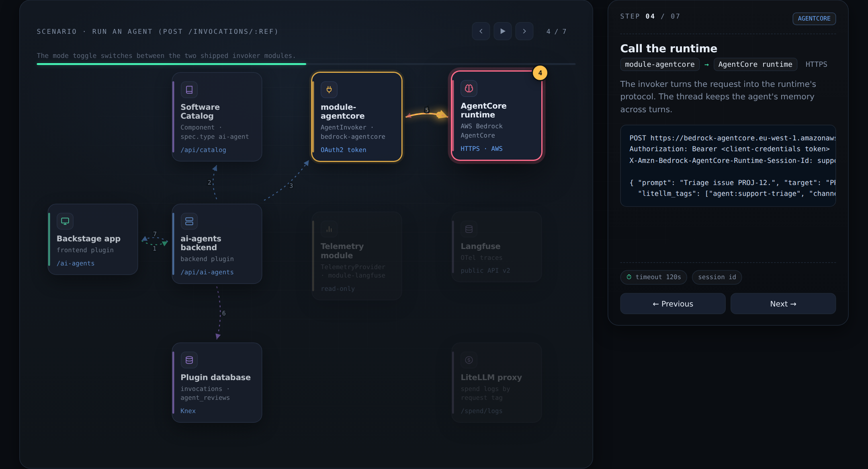
Task: Click the ai-agents backend server icon
Action: tap(189, 221)
